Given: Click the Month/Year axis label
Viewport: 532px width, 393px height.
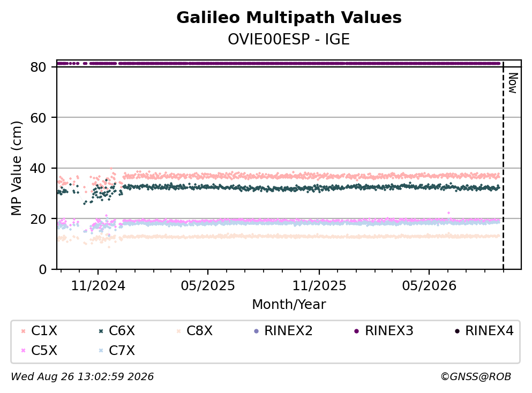Looking at the screenshot, I should click(x=289, y=305).
